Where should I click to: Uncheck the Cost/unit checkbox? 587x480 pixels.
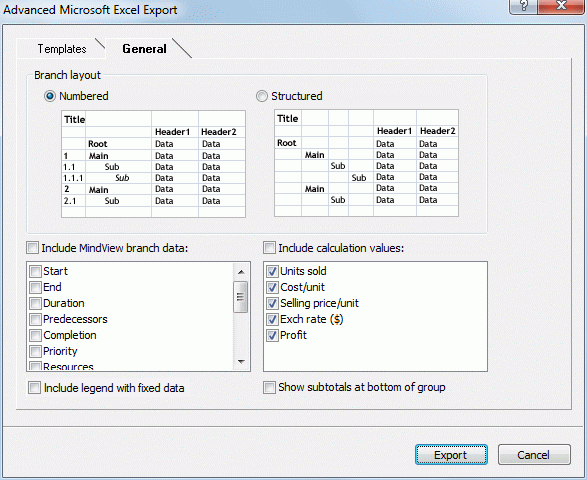pyautogui.click(x=272, y=287)
